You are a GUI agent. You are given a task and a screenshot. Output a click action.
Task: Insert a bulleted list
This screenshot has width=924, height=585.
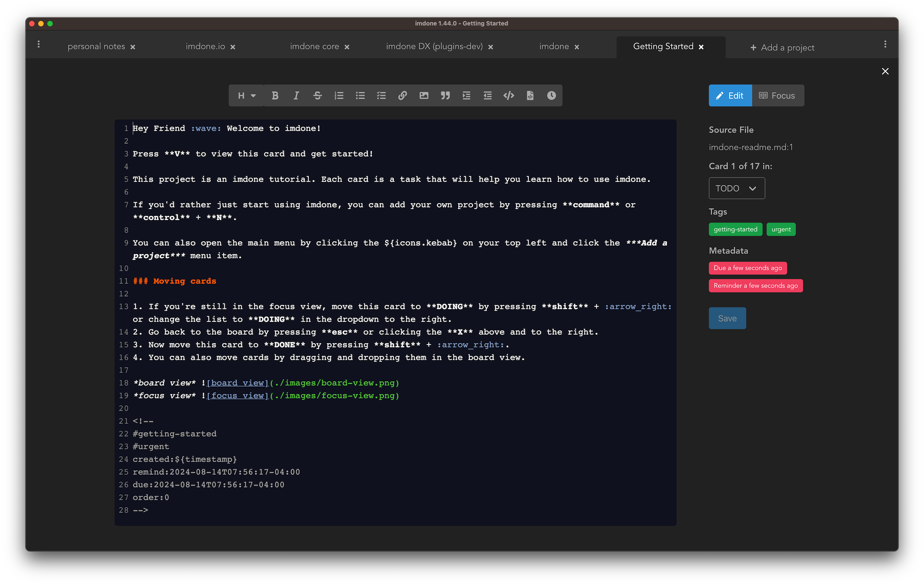click(x=360, y=95)
